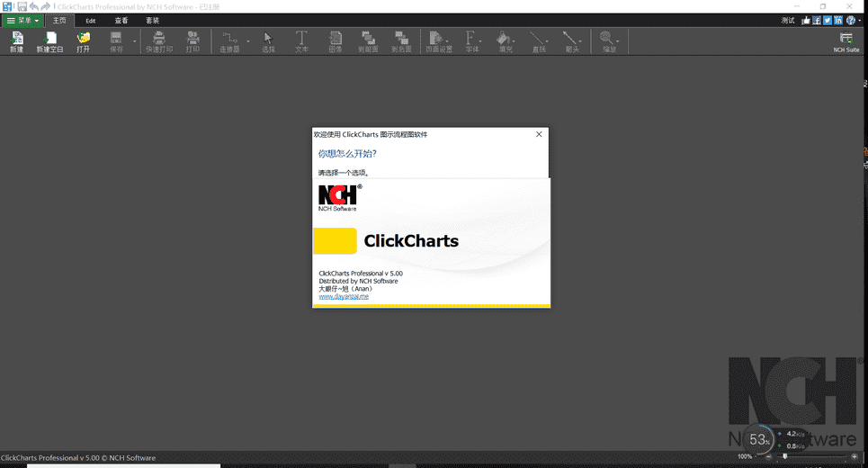Switch to the 查看 (View) tab
Viewport: 868px width, 468px height.
click(121, 21)
